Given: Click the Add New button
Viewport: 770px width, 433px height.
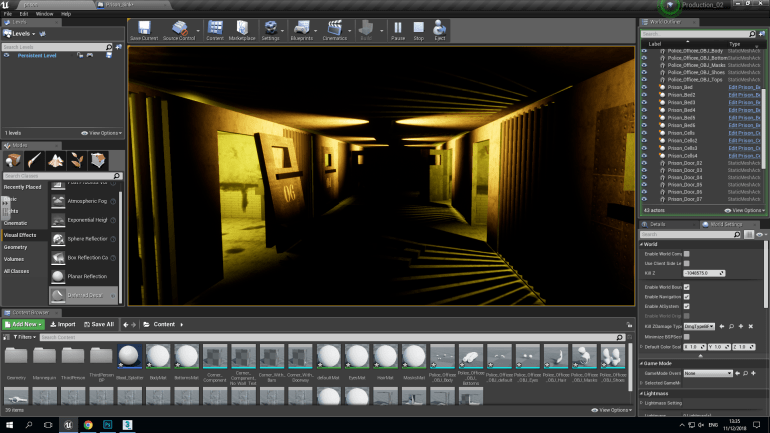Looking at the screenshot, I should coord(24,324).
